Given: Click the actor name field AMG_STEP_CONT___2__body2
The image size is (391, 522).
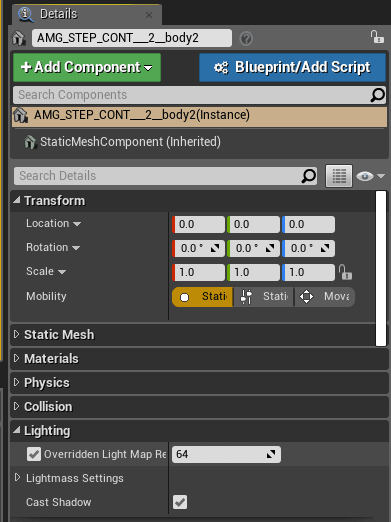Looking at the screenshot, I should pyautogui.click(x=132, y=38).
